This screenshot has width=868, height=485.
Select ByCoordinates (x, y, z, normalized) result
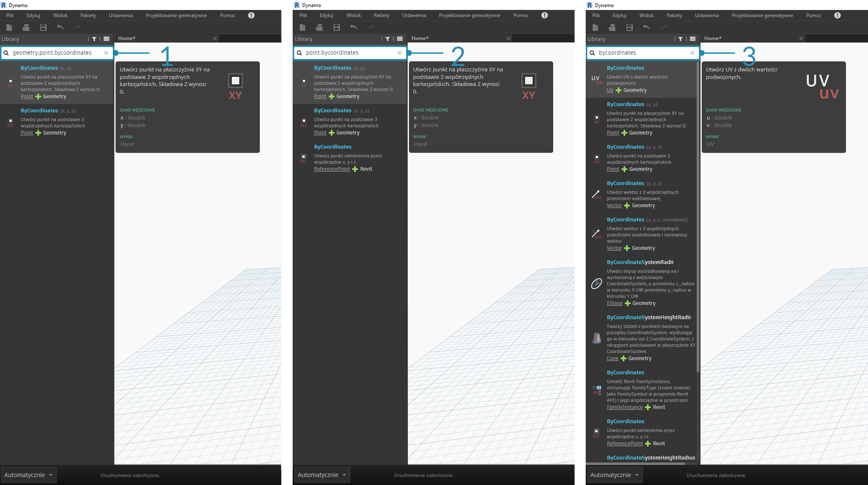pos(641,234)
